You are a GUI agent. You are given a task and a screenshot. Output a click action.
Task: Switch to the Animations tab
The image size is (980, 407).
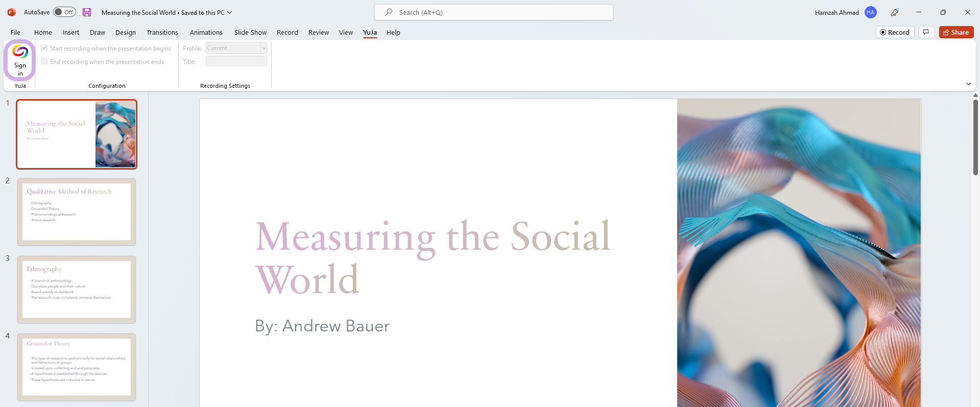point(206,32)
